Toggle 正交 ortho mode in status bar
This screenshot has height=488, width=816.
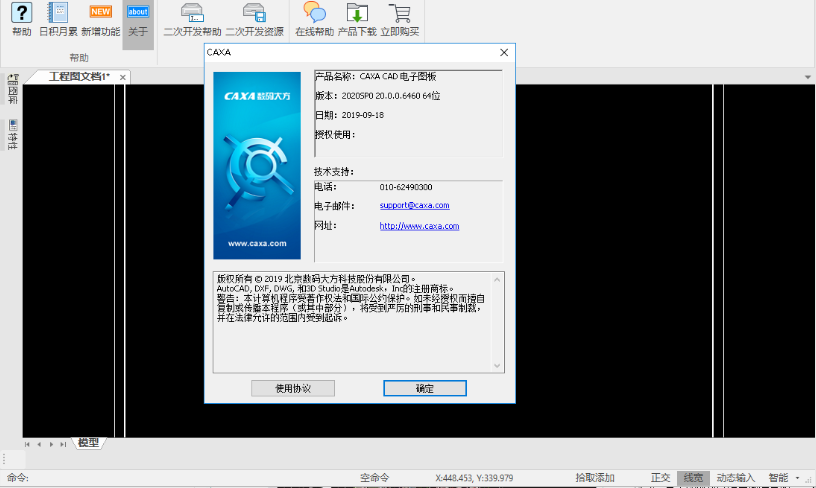tap(660, 478)
